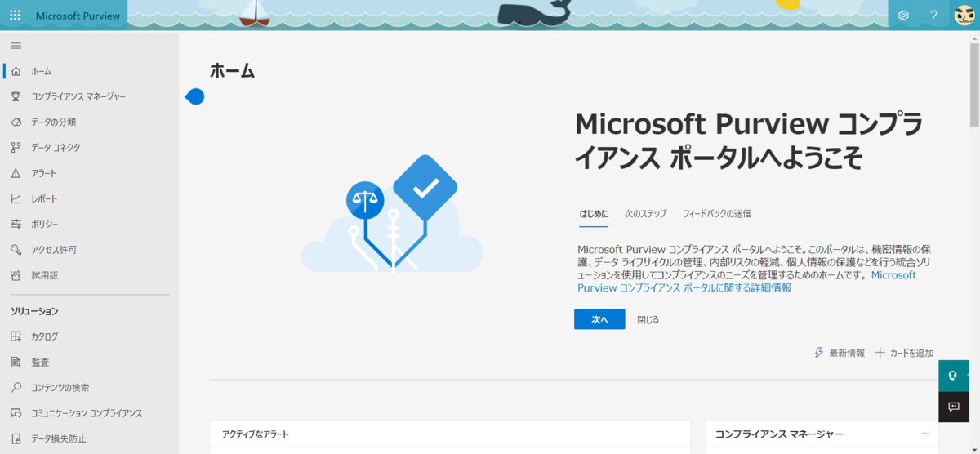Click the 試用版 gift icon

click(16, 275)
